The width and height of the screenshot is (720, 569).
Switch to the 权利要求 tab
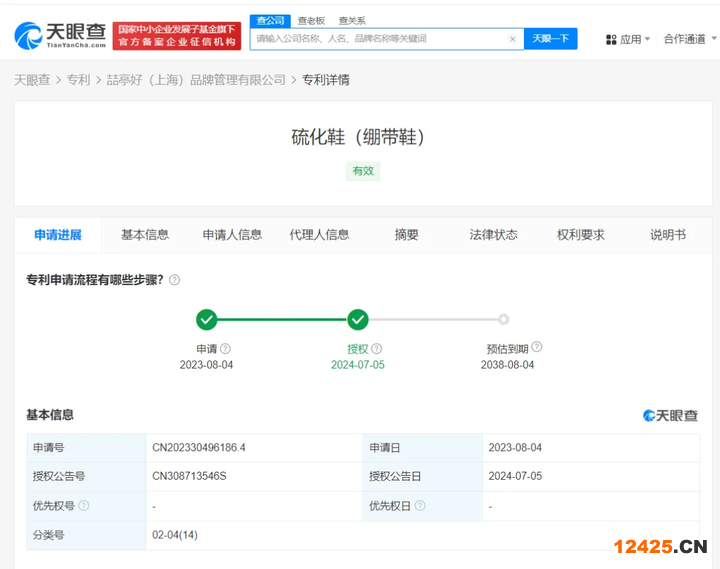(x=581, y=235)
